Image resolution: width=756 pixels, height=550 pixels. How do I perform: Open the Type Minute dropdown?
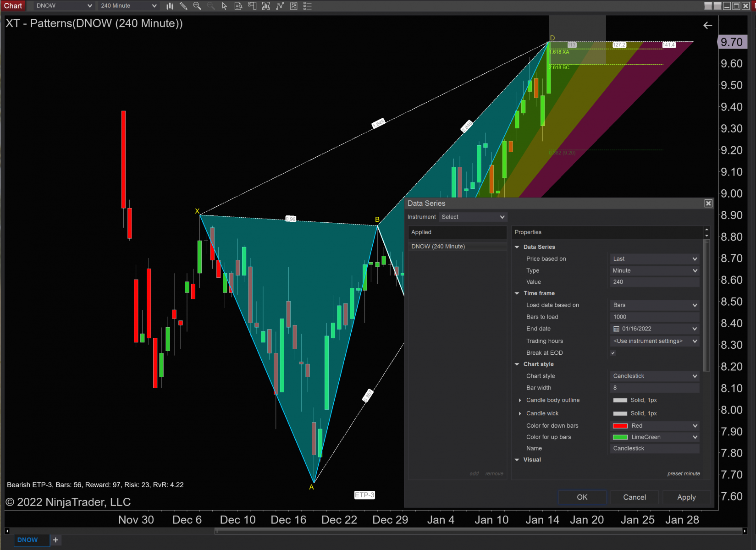(655, 271)
